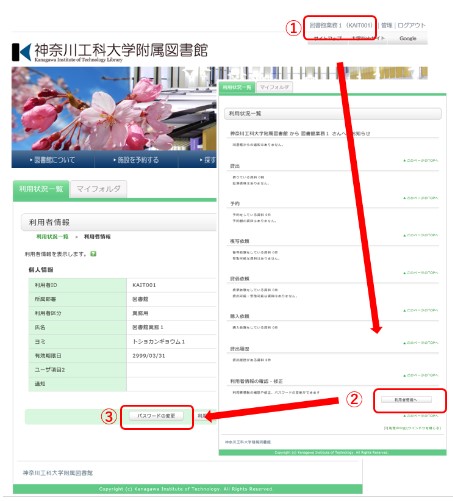Screen dimensions: 453x501
Task: Click the green help icon beside 利用者情報を表示します
Action: click(x=93, y=254)
